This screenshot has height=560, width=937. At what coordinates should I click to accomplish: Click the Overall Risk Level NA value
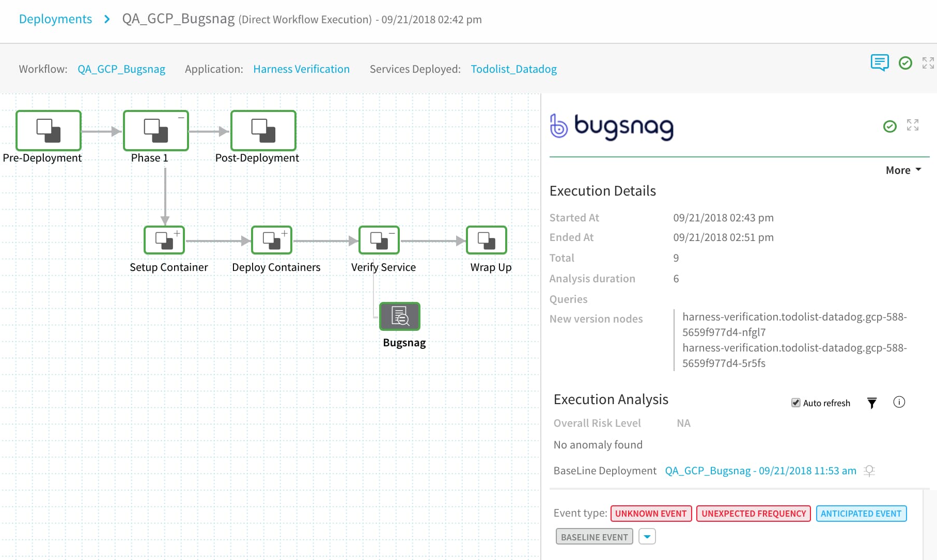[x=683, y=423]
